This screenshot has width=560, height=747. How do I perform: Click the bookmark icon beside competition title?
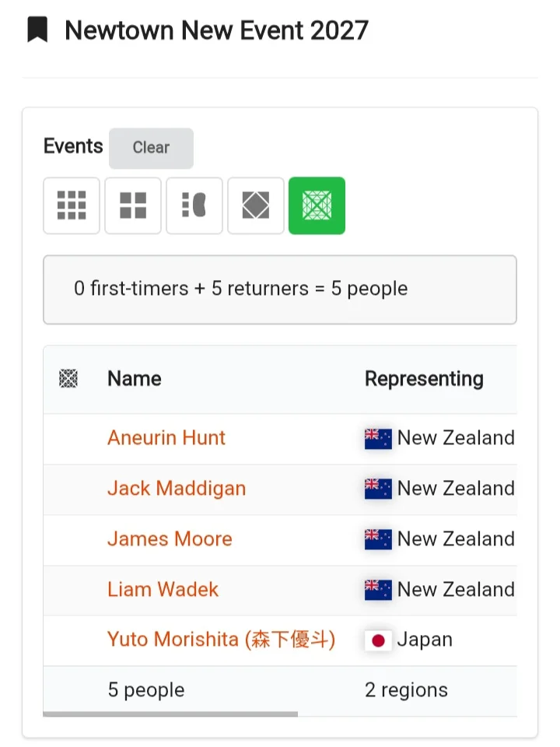37,30
